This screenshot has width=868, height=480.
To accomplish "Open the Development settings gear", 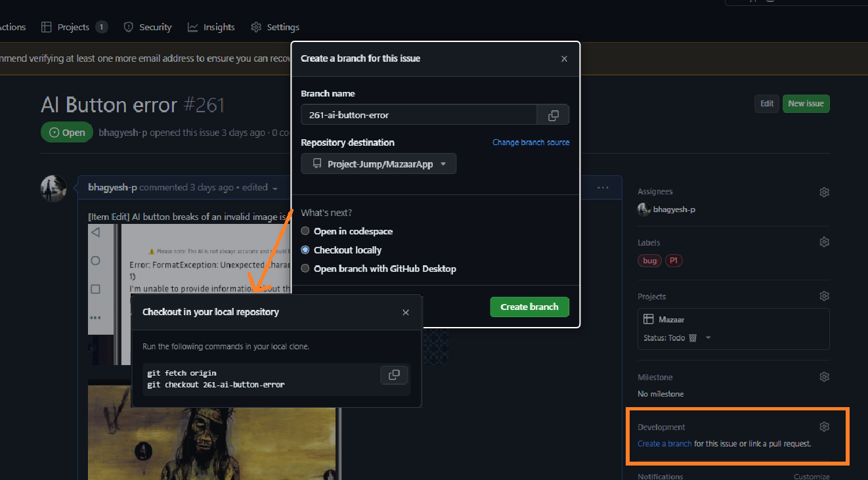I will click(x=824, y=426).
